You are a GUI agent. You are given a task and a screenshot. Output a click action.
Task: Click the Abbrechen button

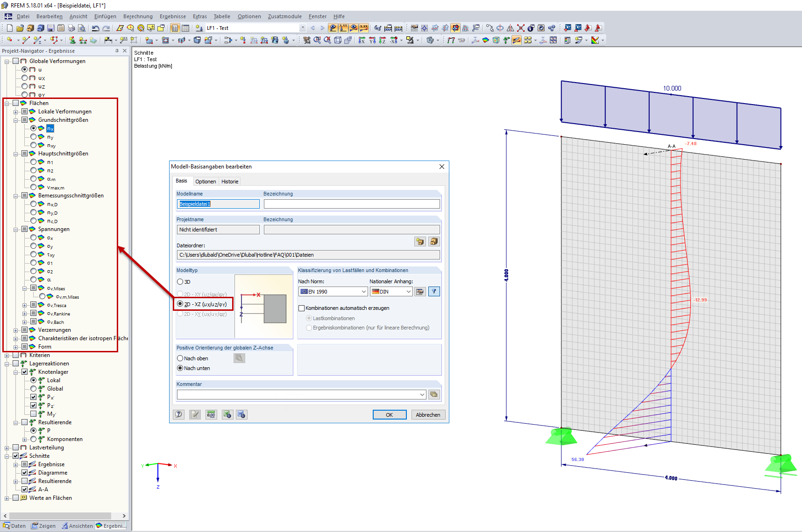point(428,415)
